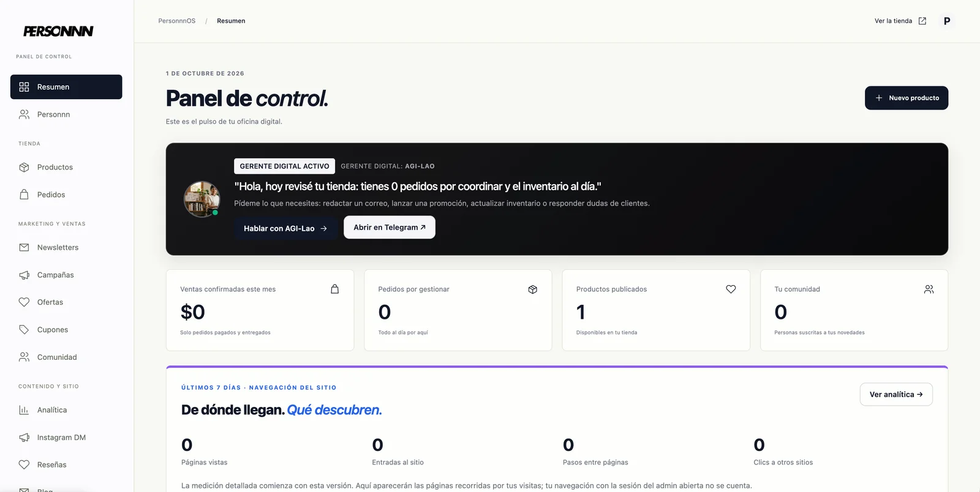Click the Campañas megaphone icon
The width and height of the screenshot is (980, 492).
click(x=24, y=275)
